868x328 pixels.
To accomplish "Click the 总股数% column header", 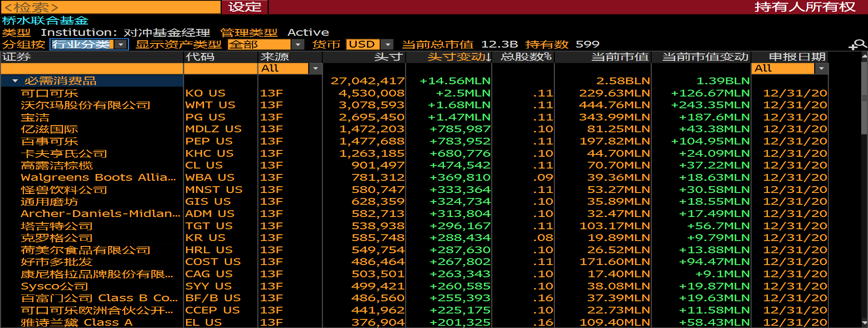I will [523, 57].
